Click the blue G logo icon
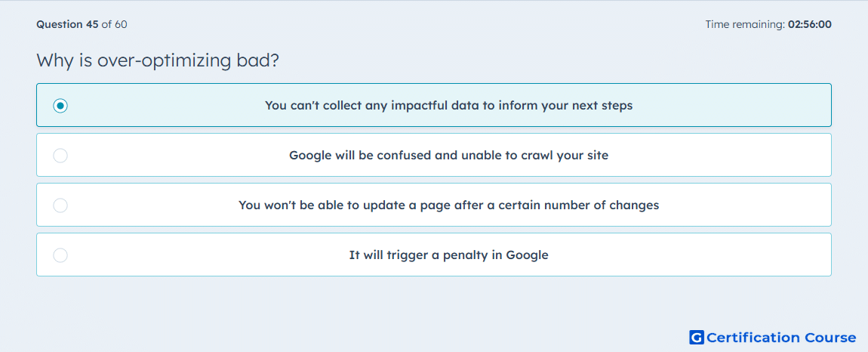The width and height of the screenshot is (868, 352). tap(697, 337)
